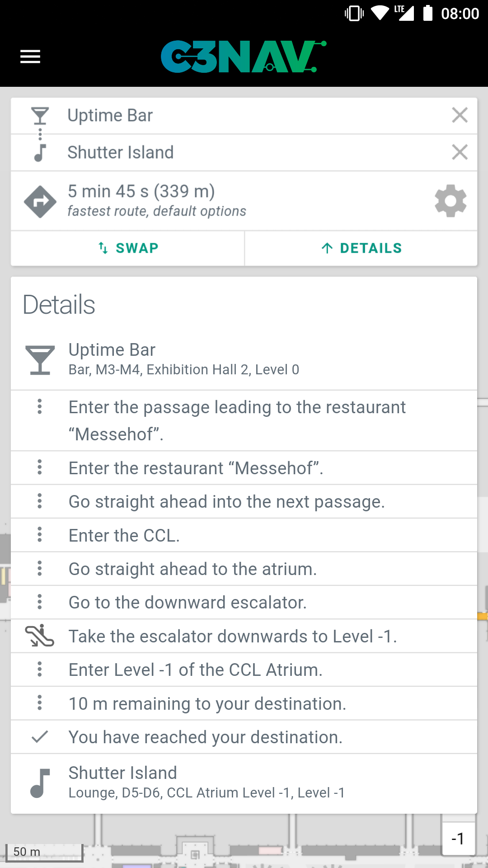Edit the Uptime Bar origin input
The image size is (488, 868).
click(x=253, y=116)
